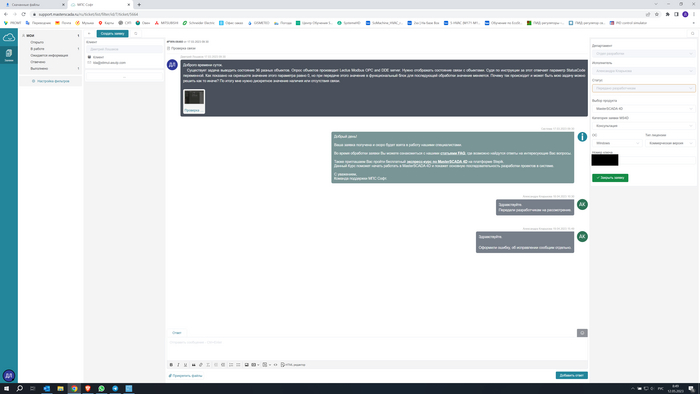The width and height of the screenshot is (700, 394).
Task: Open the Исполнитель dropdown
Action: 644,71
